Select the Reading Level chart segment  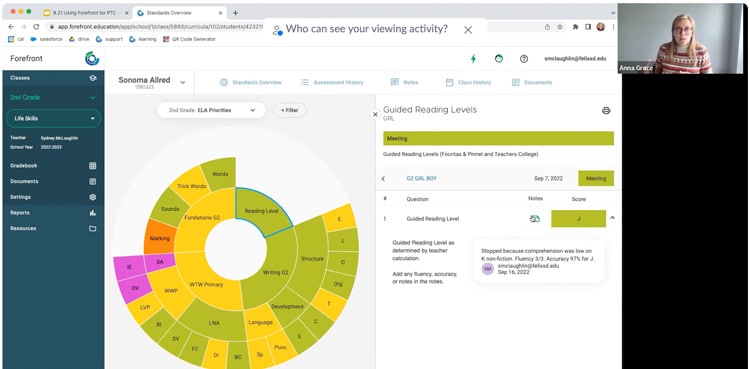point(262,210)
